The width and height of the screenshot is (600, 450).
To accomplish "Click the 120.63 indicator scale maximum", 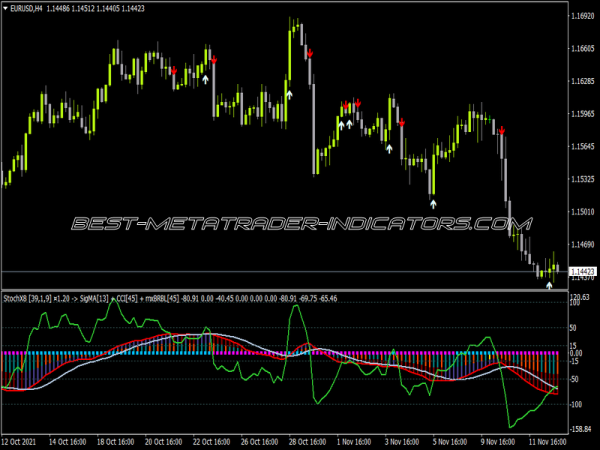I will click(x=580, y=297).
